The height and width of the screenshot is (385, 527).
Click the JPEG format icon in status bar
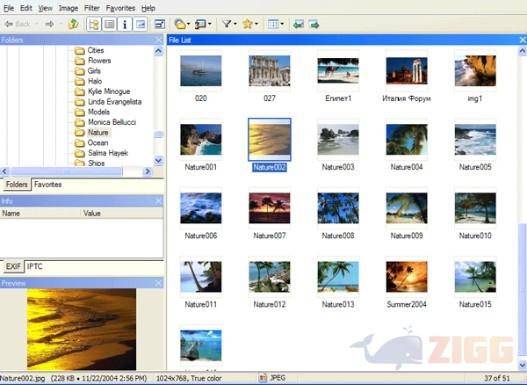pyautogui.click(x=263, y=378)
